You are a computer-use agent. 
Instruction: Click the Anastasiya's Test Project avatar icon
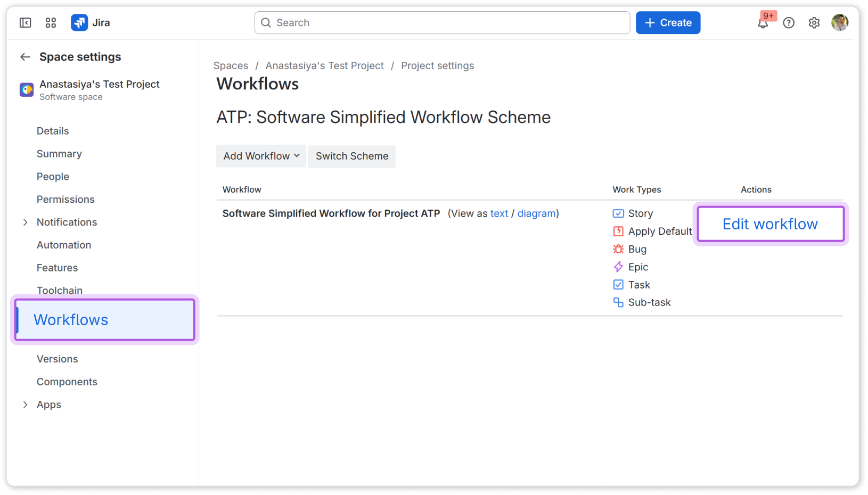pyautogui.click(x=27, y=90)
